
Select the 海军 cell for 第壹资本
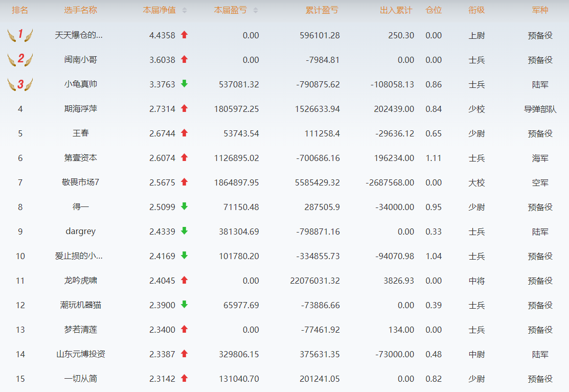tap(540, 158)
